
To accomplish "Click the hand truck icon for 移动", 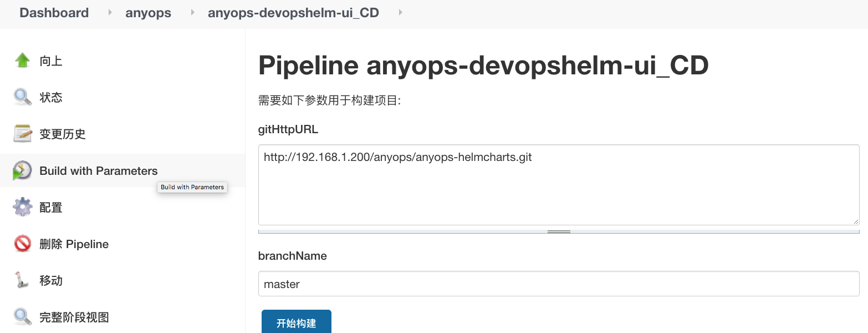I will [22, 280].
